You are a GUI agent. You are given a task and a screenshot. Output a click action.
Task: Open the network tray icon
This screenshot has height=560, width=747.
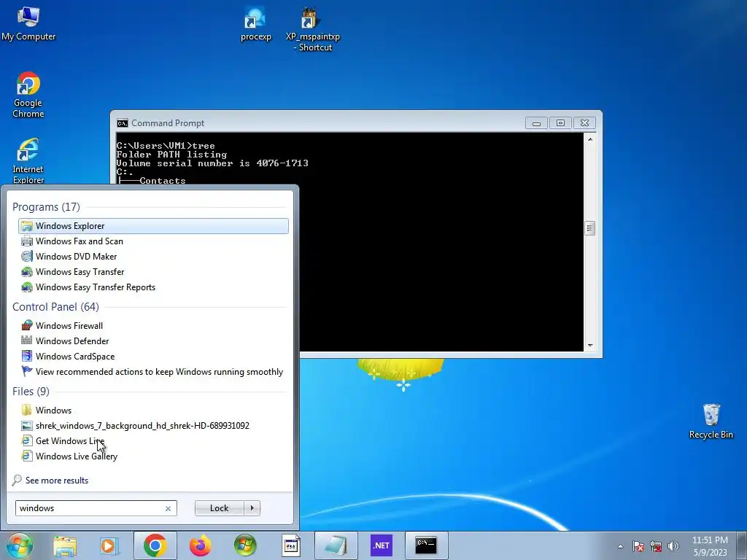[656, 546]
